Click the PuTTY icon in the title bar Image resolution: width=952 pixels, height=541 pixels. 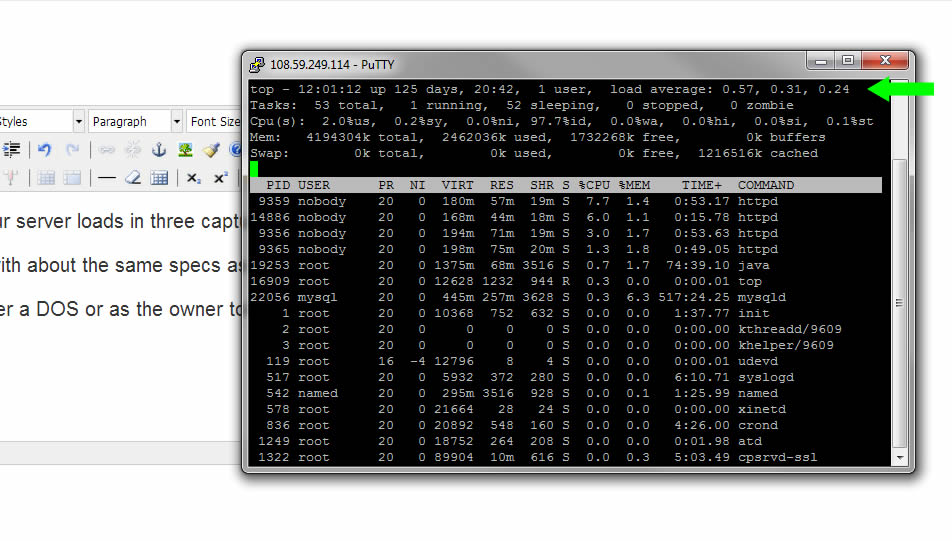(257, 64)
